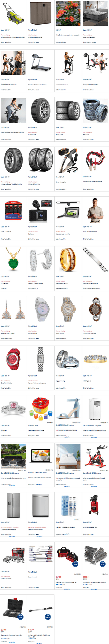
Task: Open the top selling refrigerators deal
Action: 8,530
